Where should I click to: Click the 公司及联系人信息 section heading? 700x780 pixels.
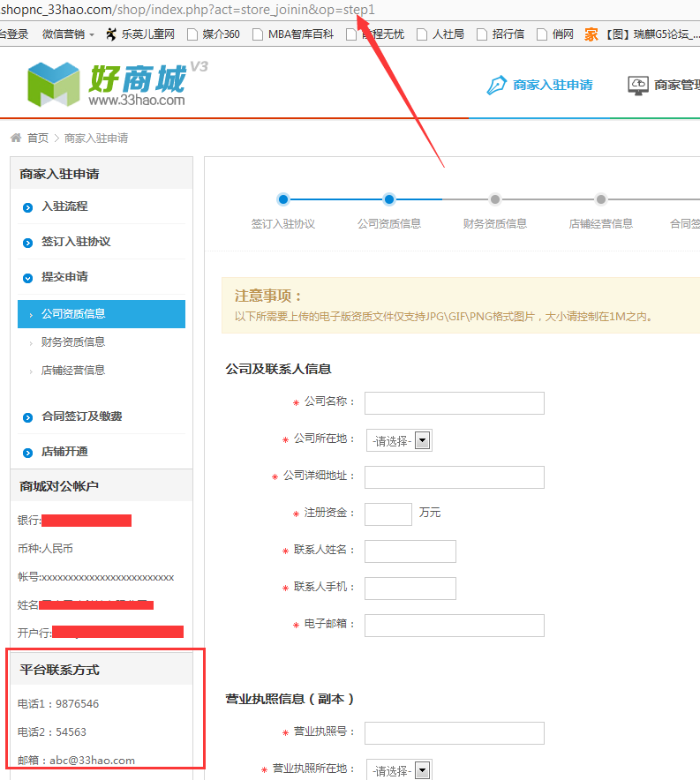(278, 369)
